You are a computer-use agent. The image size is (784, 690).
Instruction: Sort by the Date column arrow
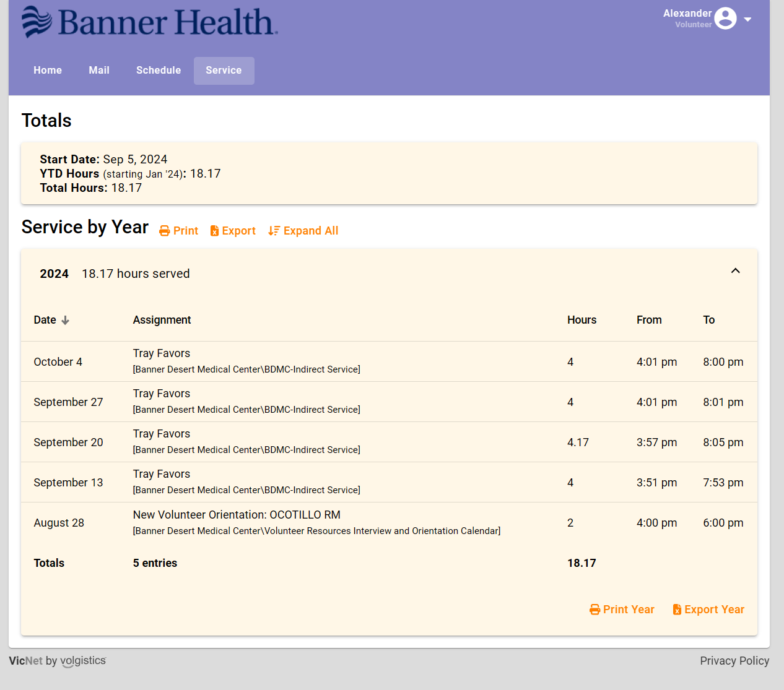point(65,320)
